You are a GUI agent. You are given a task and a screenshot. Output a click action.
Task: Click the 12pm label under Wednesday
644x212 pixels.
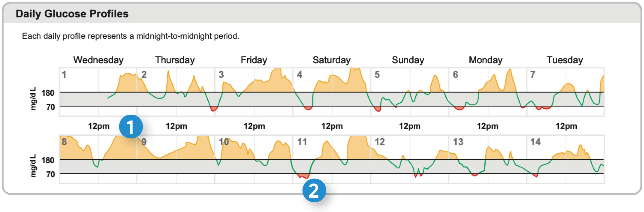click(x=99, y=126)
